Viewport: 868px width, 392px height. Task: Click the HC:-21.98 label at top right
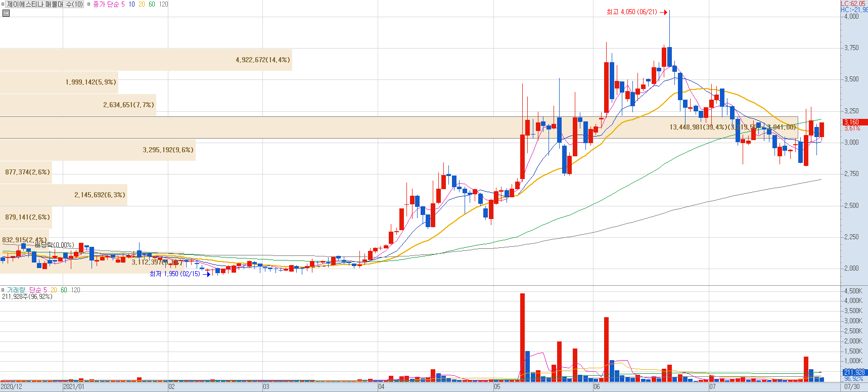pyautogui.click(x=854, y=10)
